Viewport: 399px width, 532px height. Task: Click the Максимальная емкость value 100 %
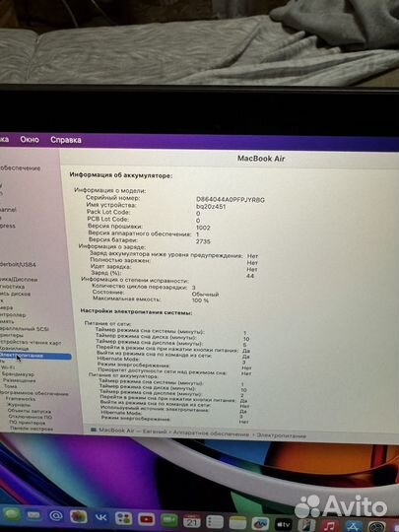pos(200,300)
